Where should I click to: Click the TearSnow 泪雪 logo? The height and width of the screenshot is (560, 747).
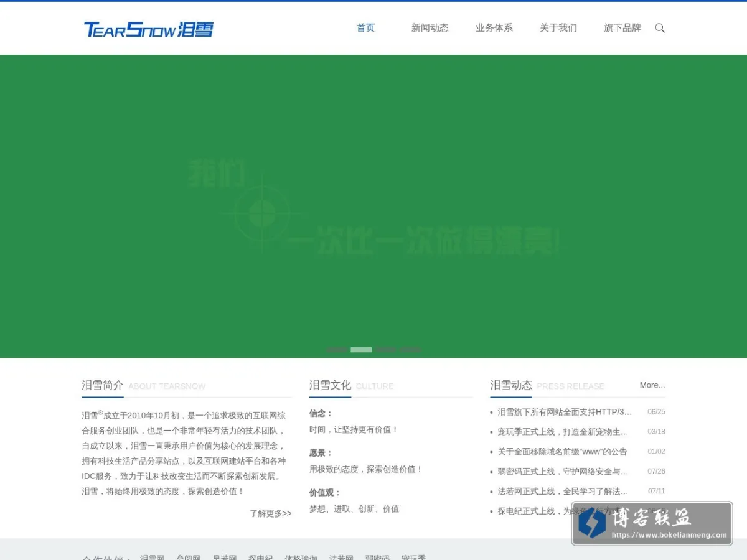click(x=149, y=29)
